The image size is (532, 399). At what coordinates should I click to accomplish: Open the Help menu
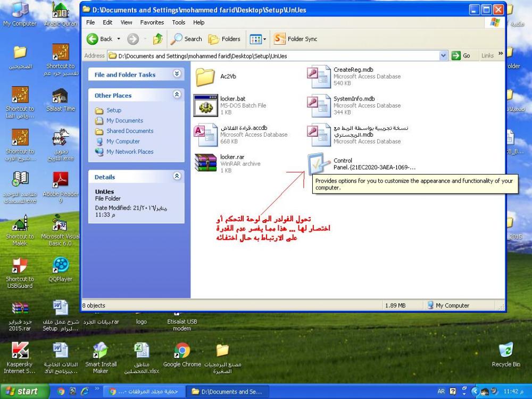point(199,22)
